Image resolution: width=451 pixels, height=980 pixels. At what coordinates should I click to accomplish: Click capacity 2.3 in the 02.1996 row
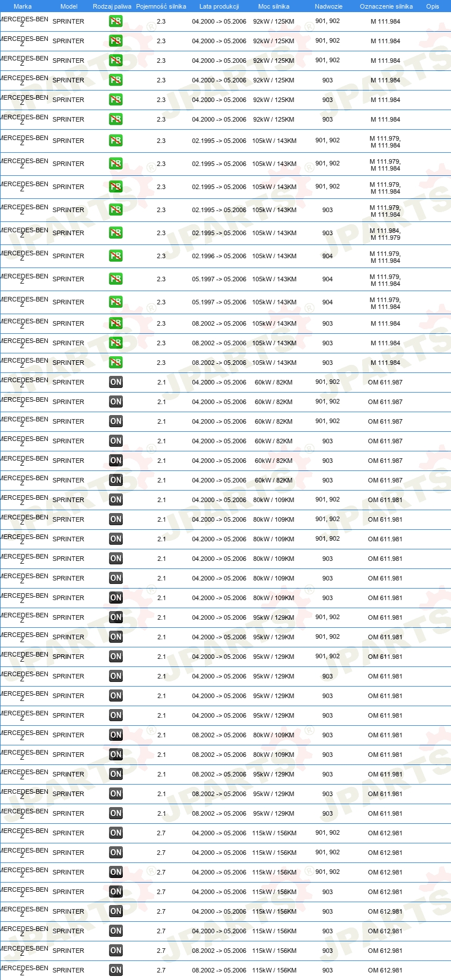pos(161,256)
